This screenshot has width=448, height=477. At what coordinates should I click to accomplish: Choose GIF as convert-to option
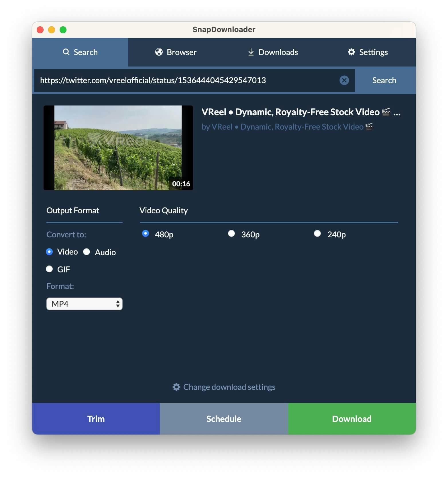(x=49, y=269)
